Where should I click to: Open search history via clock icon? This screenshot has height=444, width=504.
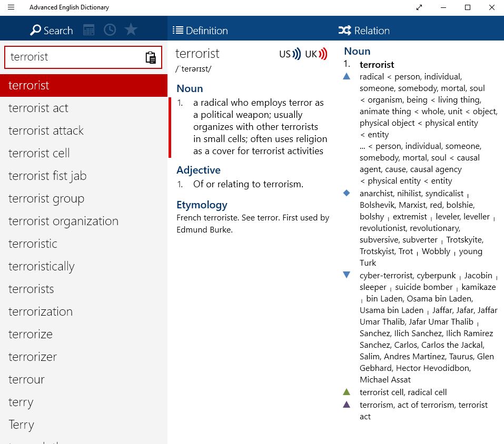point(110,30)
